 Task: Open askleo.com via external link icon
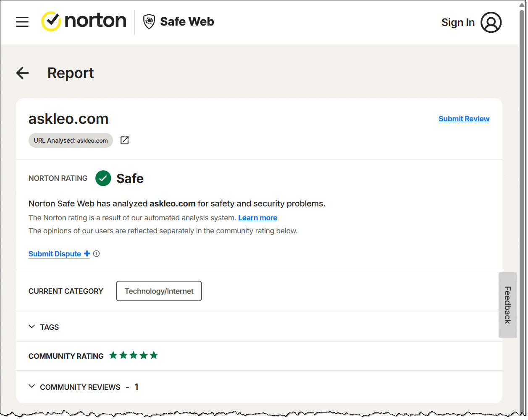coord(124,141)
